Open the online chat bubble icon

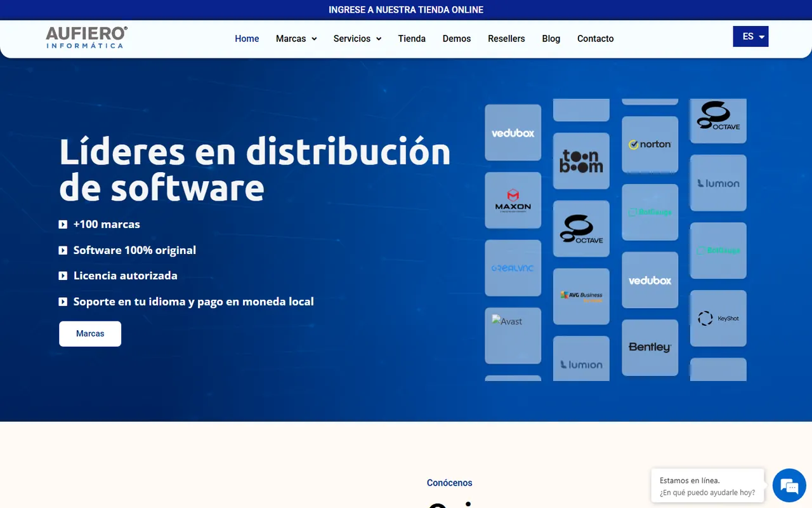pos(789,486)
